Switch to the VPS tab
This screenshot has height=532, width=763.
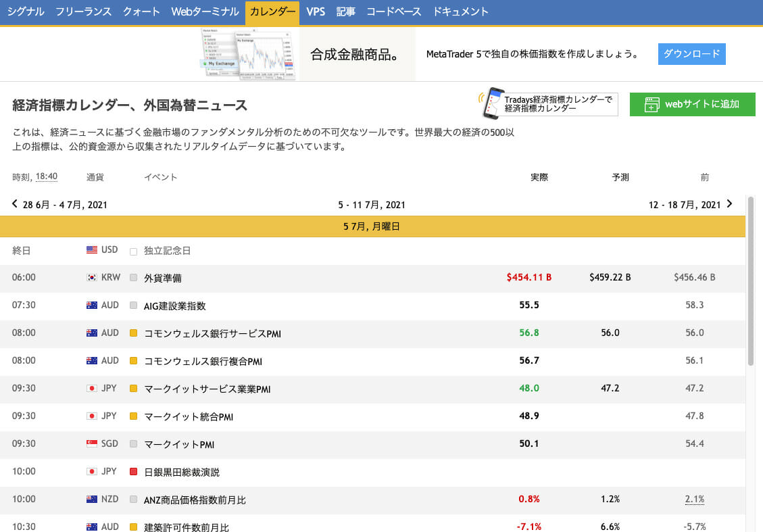click(315, 11)
